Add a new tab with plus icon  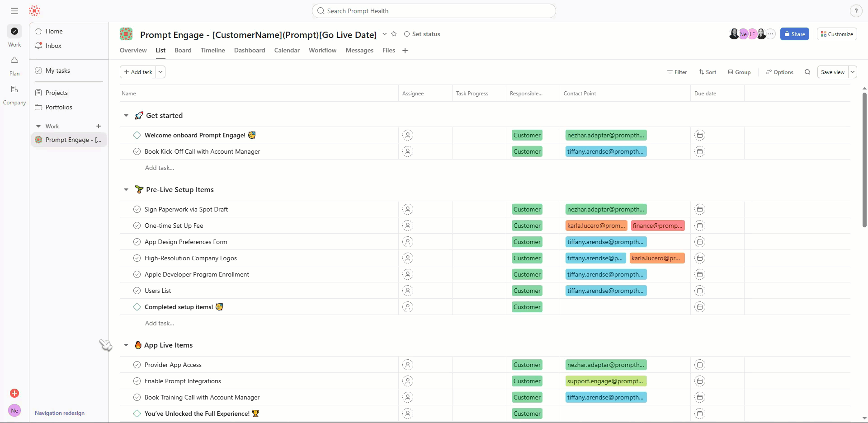click(405, 51)
